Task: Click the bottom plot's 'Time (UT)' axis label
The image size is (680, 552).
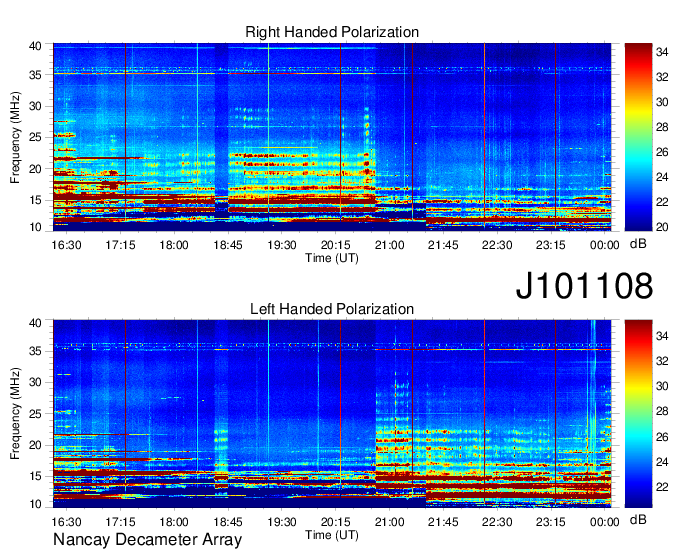Action: pos(332,535)
